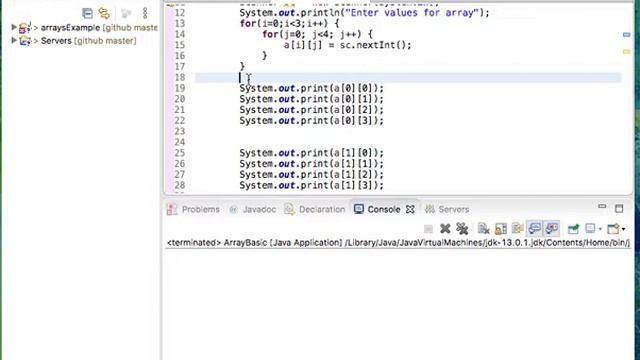Click the Servers project folder icon
This screenshot has height=360, width=640.
pyautogui.click(x=25, y=41)
